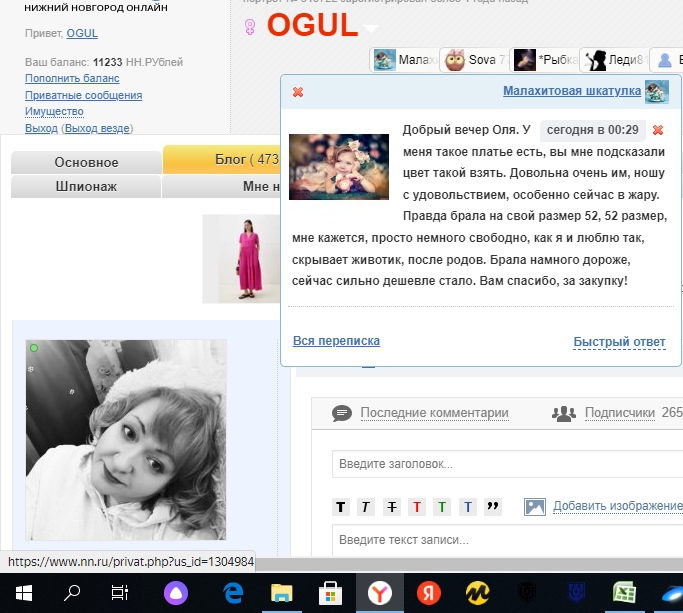Open Малахитовая шкатулка profile link
Viewport: 683px width, 613px height.
(x=572, y=91)
